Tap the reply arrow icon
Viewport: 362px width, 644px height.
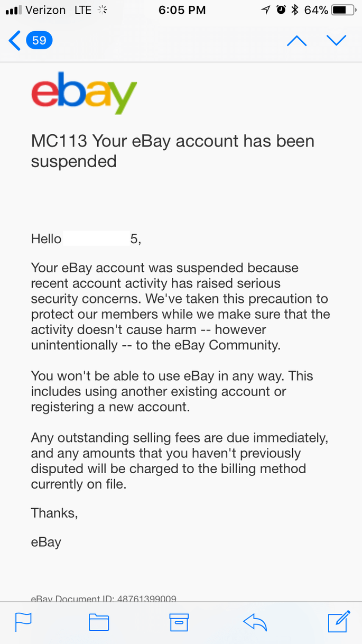pyautogui.click(x=255, y=622)
